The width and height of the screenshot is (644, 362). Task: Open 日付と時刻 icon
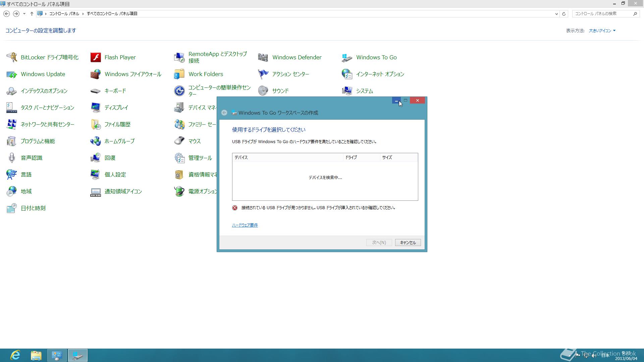12,208
